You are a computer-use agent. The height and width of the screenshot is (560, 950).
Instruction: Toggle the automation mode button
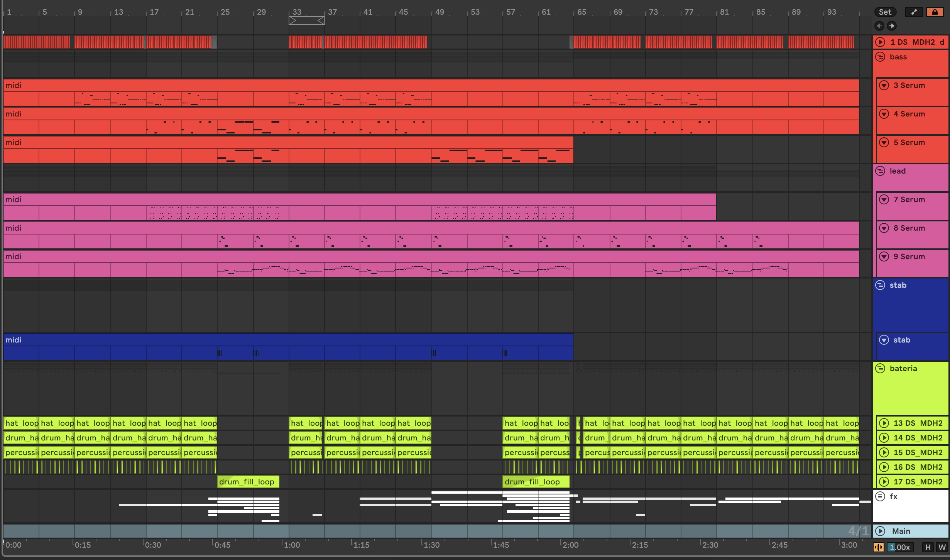[914, 12]
